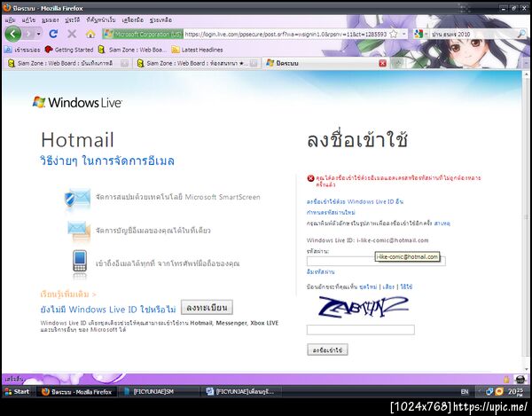Click the reset password link
Screen dimensions: 532x416
(x=331, y=212)
